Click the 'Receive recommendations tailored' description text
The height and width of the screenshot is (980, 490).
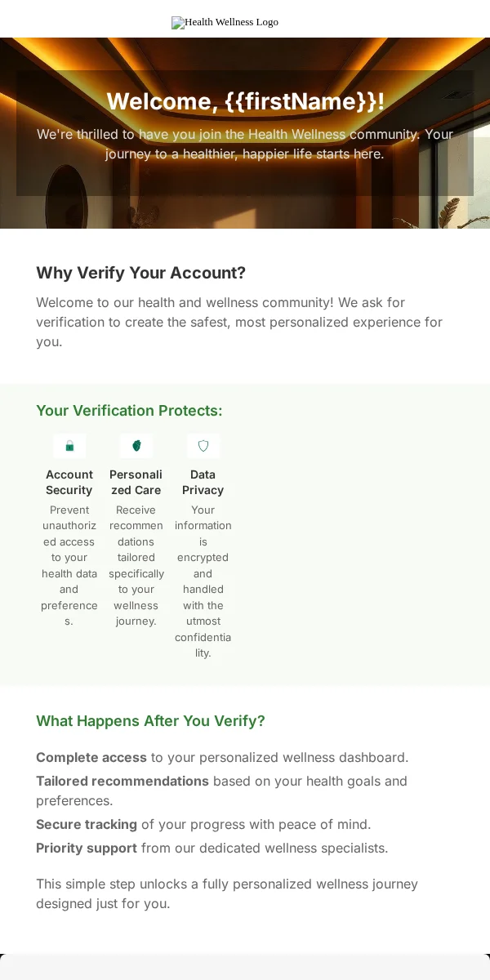coord(136,565)
